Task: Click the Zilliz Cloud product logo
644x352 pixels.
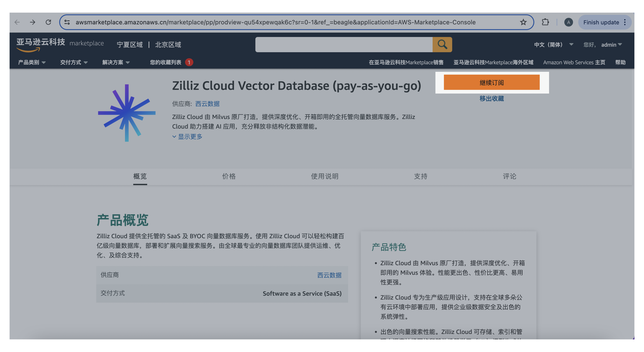Action: click(127, 113)
